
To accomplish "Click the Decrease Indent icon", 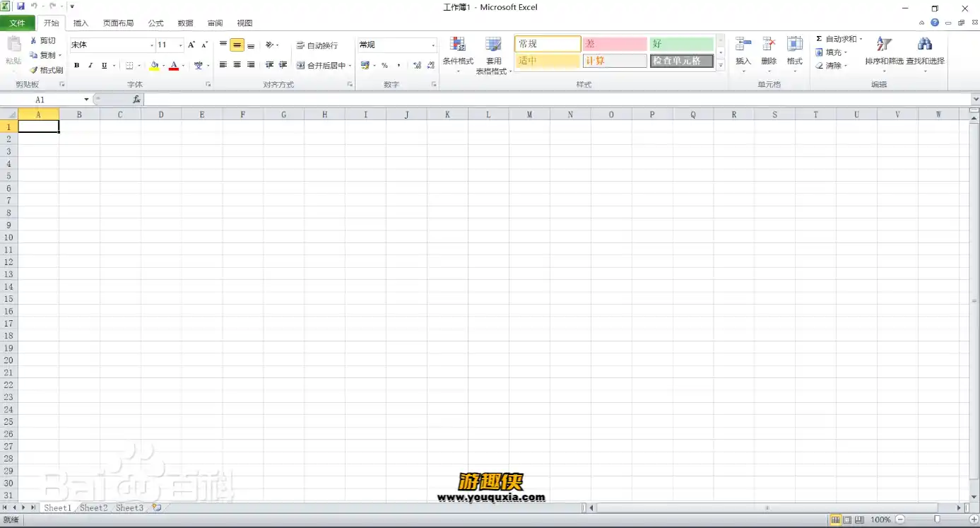I will tap(269, 65).
